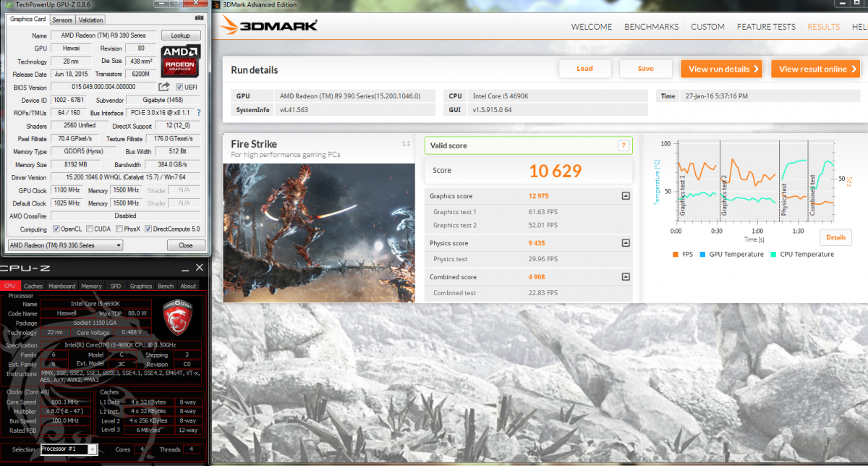
Task: Select RESULTS in 3DMark navigation
Action: pos(823,27)
